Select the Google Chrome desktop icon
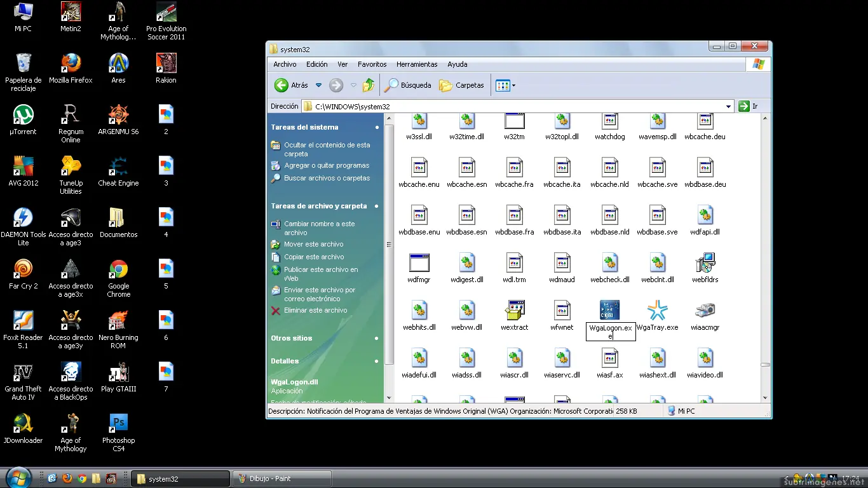 click(x=118, y=278)
